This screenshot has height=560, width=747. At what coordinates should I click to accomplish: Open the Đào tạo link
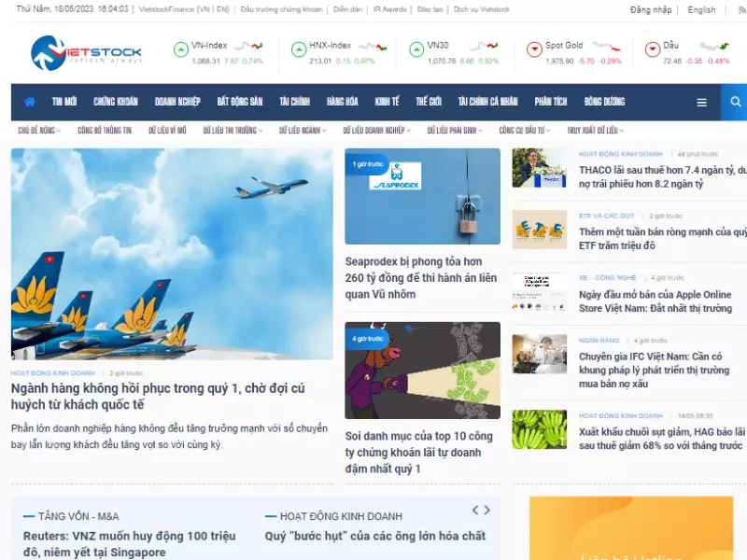[430, 9]
